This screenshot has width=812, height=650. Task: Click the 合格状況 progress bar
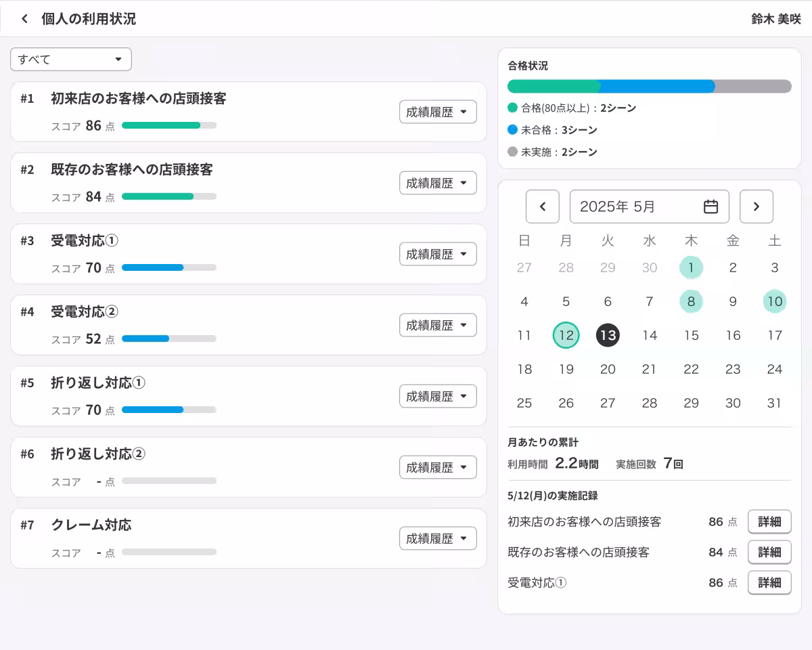click(x=650, y=87)
